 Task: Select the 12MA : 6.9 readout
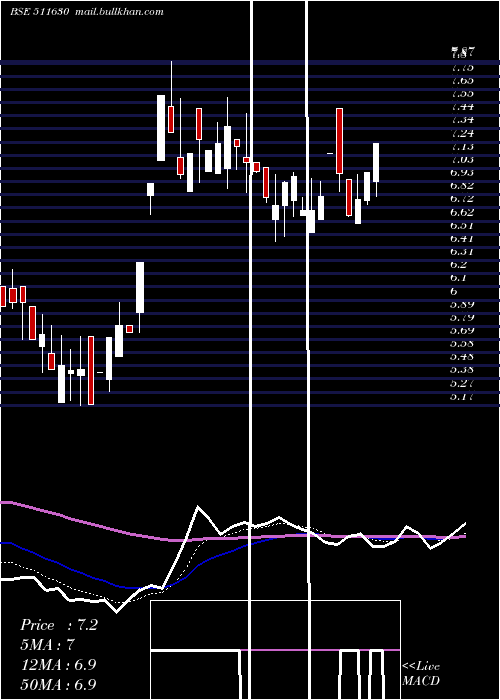point(59,665)
